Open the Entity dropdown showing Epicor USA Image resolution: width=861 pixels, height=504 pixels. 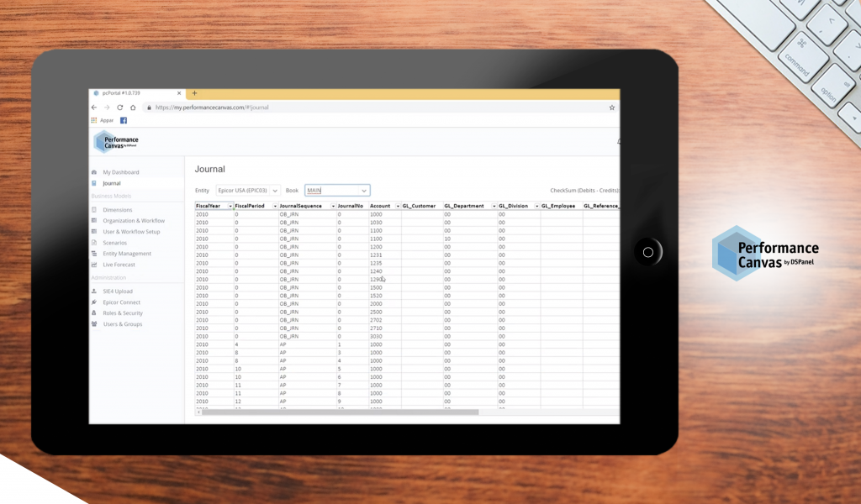click(250, 190)
